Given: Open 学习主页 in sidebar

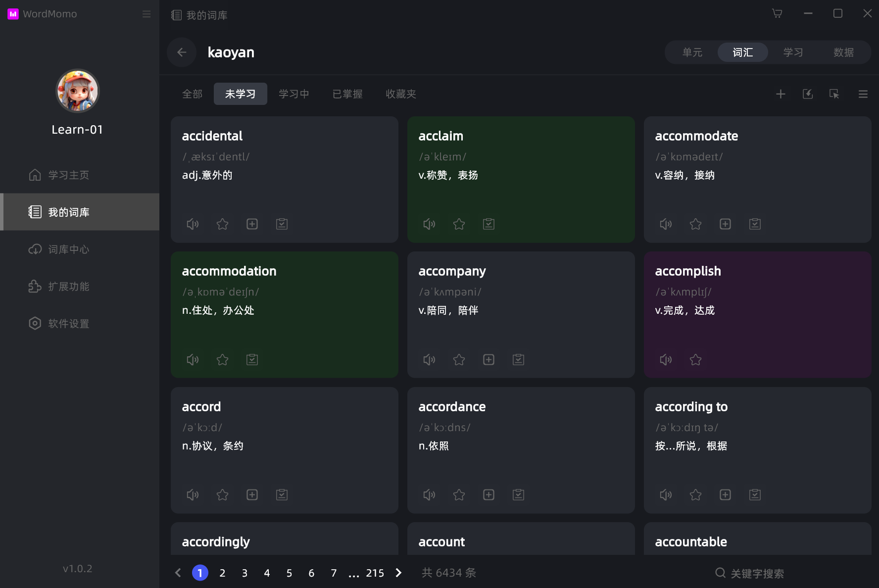Looking at the screenshot, I should 80,175.
